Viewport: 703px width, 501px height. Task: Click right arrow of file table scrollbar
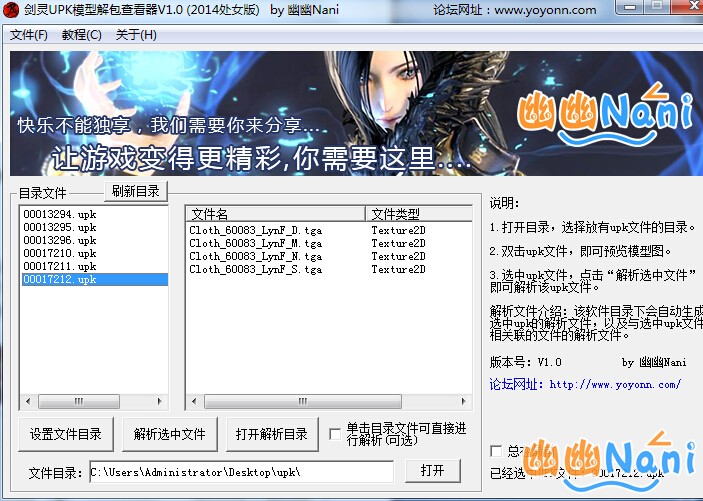tap(463, 401)
